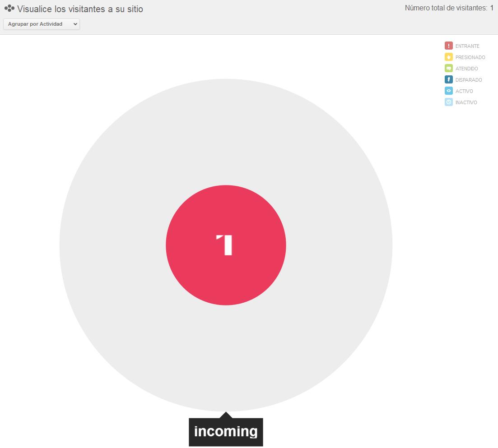This screenshot has width=498, height=448.
Task: Click the visitors cluster icon beside the title
Action: coord(9,8)
